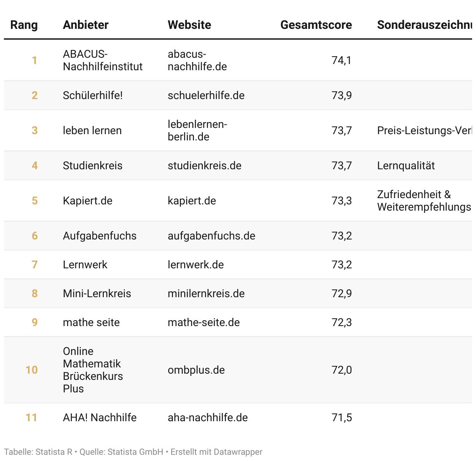Click aha-nachhilfe.de website entry
This screenshot has width=476, height=461.
(x=208, y=418)
